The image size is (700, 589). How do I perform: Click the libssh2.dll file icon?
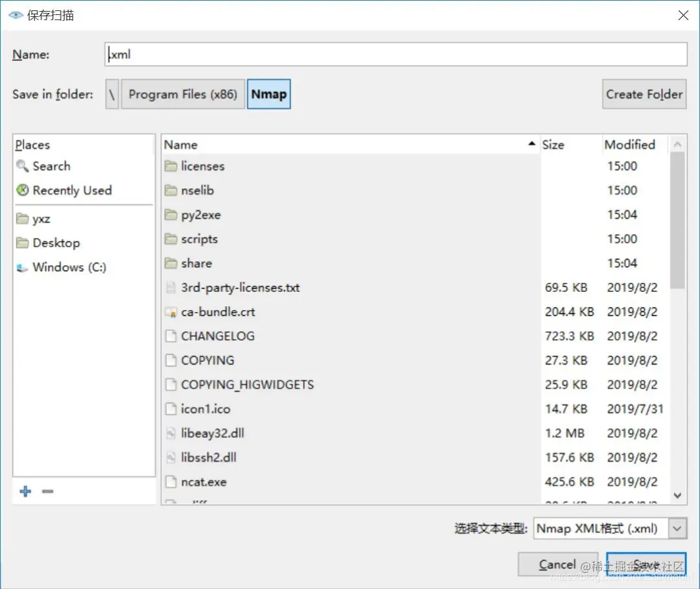[170, 457]
